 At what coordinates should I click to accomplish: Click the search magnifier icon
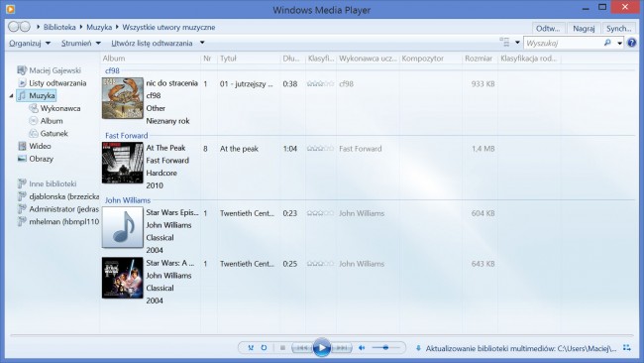[x=607, y=43]
